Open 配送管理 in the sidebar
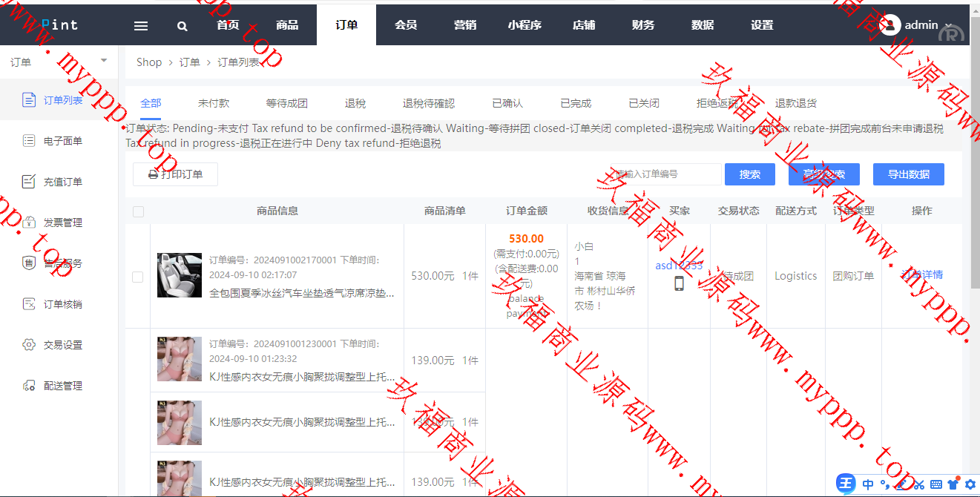The image size is (980, 497). pyautogui.click(x=62, y=386)
